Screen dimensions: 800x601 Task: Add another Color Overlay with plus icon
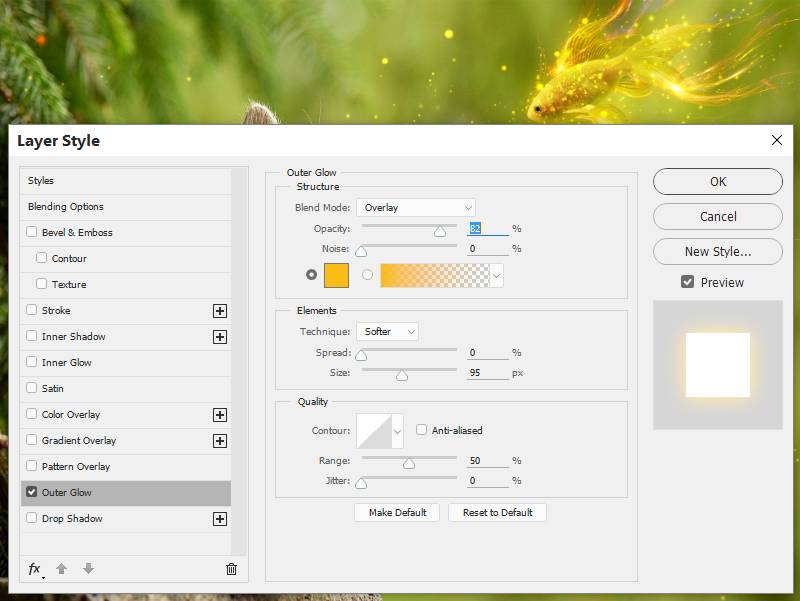tap(220, 415)
